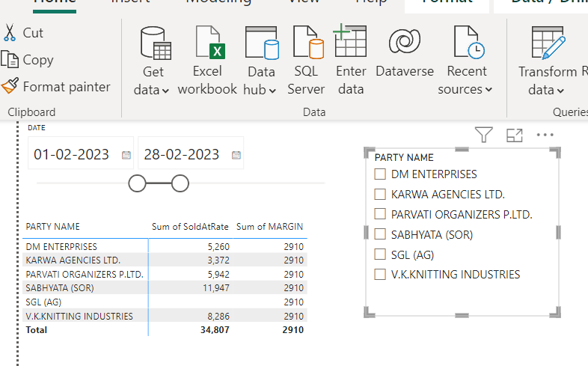
Task: Click the SQL Server label
Action: click(306, 80)
